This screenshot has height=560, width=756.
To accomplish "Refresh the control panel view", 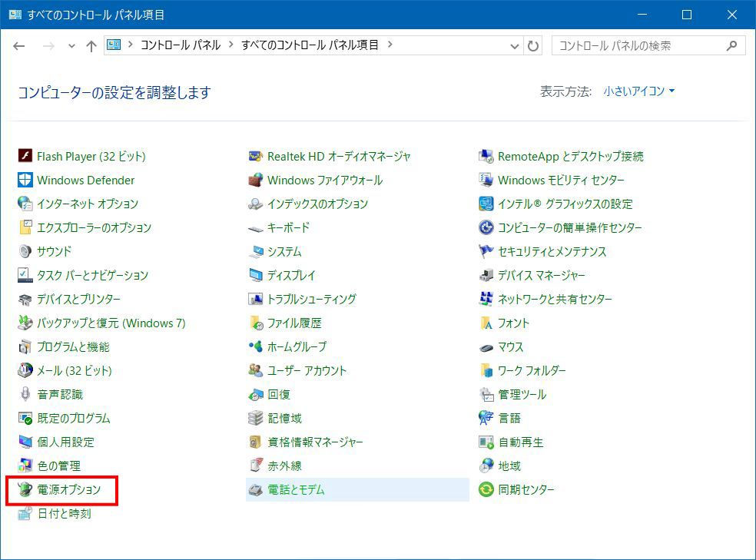I will point(532,46).
